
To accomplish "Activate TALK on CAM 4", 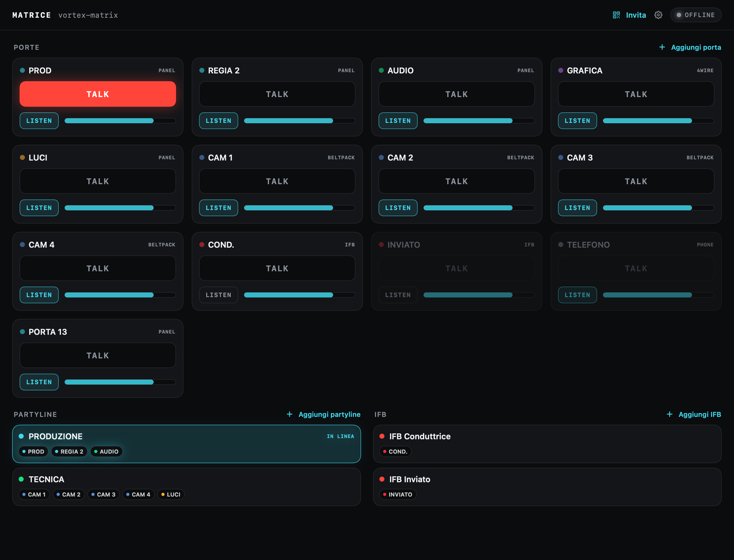I will point(98,268).
